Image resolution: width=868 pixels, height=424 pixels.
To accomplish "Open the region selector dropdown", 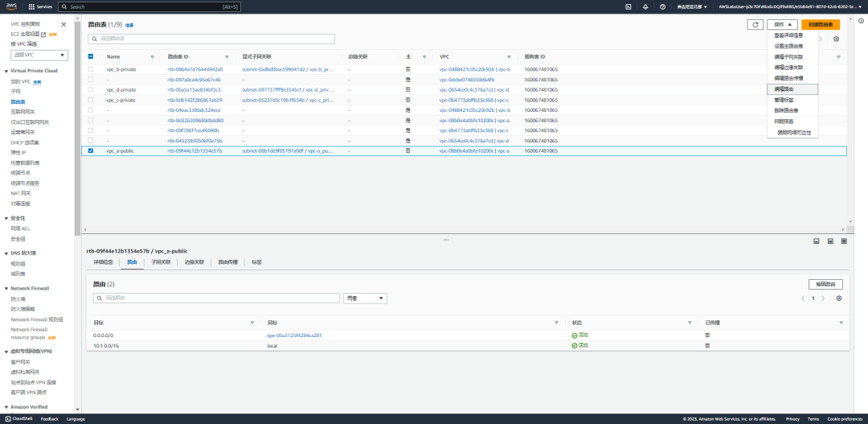I will tap(691, 6).
